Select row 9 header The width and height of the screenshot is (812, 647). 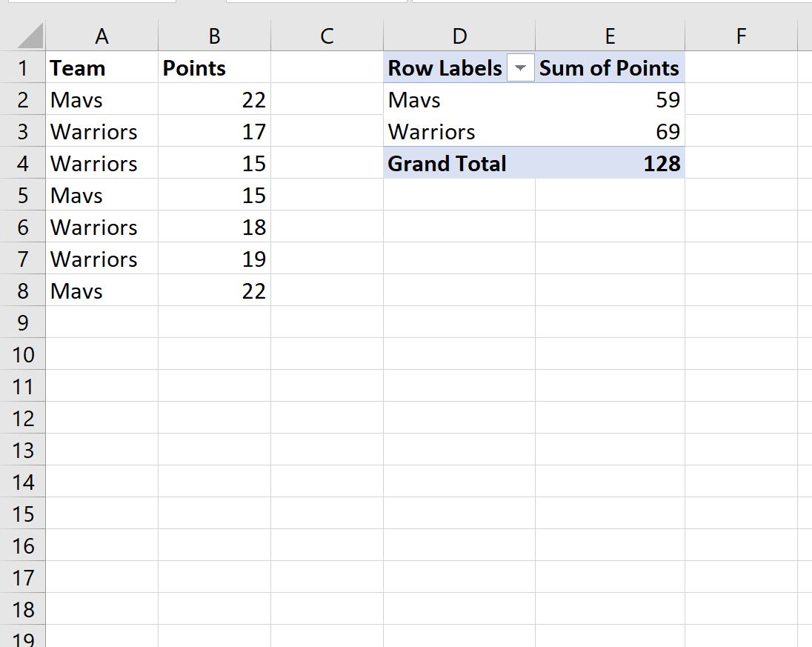[x=23, y=322]
